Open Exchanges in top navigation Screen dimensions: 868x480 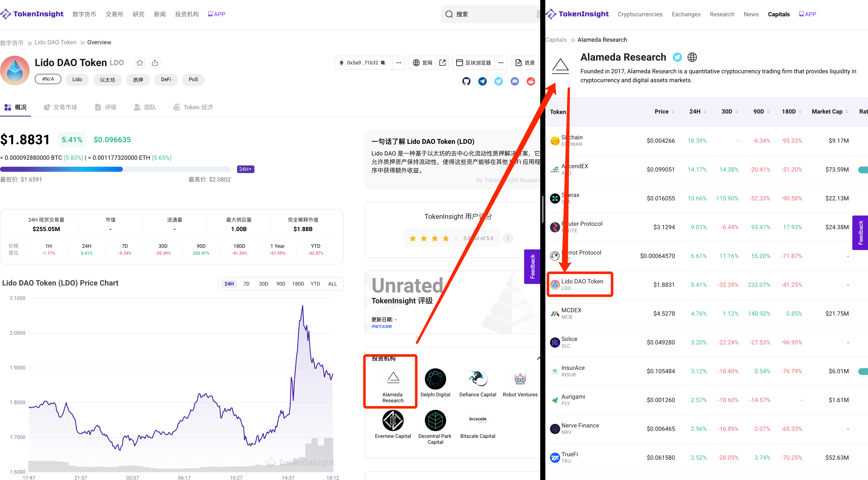686,14
